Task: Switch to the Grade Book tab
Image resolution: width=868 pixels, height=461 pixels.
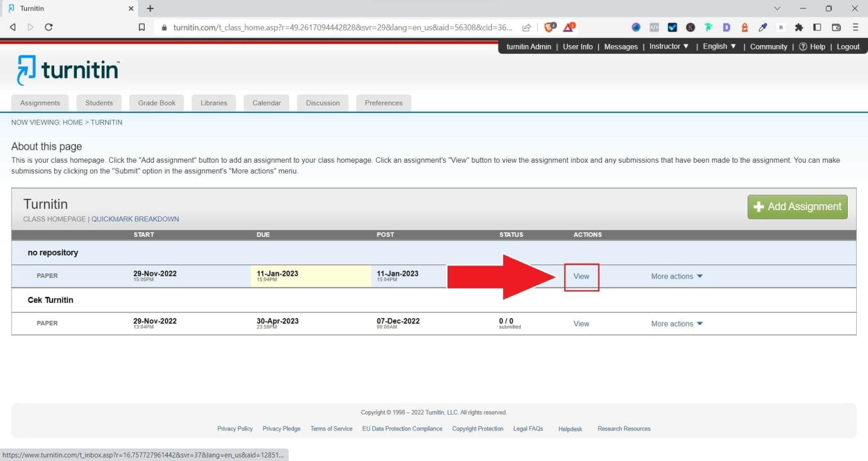Action: 157,103
